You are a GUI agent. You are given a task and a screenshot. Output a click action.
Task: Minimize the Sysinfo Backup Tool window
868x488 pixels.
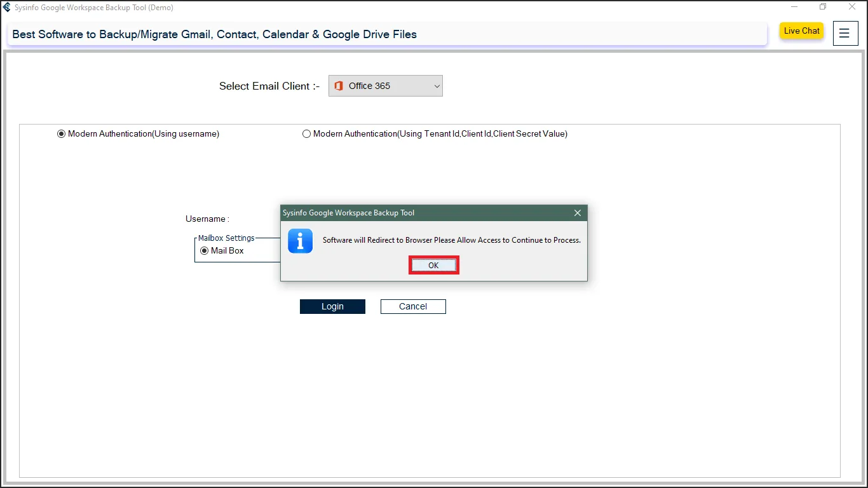794,7
